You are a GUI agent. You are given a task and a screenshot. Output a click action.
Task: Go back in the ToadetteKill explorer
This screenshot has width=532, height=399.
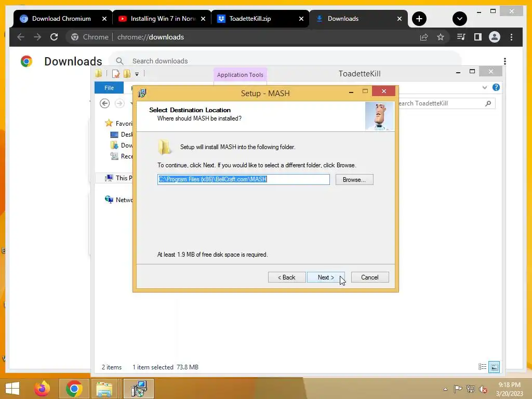coord(104,103)
